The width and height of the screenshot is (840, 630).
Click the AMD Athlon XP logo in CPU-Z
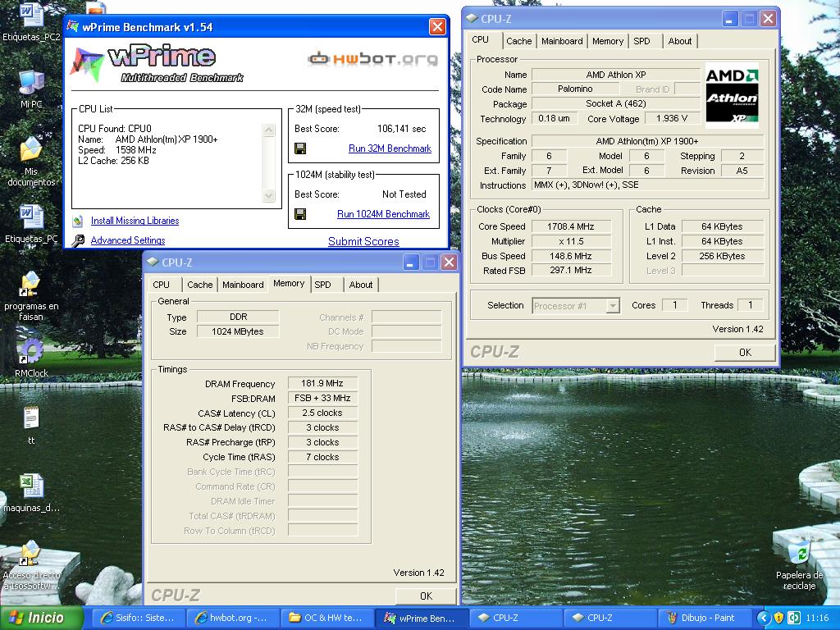click(732, 95)
